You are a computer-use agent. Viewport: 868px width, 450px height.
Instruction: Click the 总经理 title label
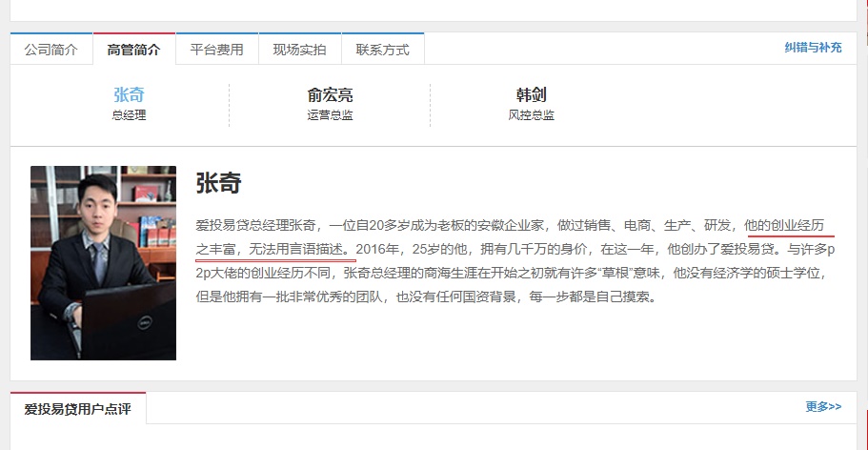coord(129,115)
